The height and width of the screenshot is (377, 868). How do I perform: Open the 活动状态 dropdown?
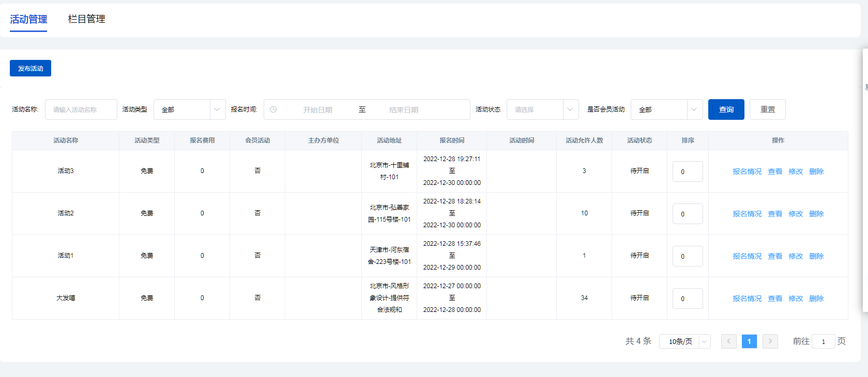point(543,109)
